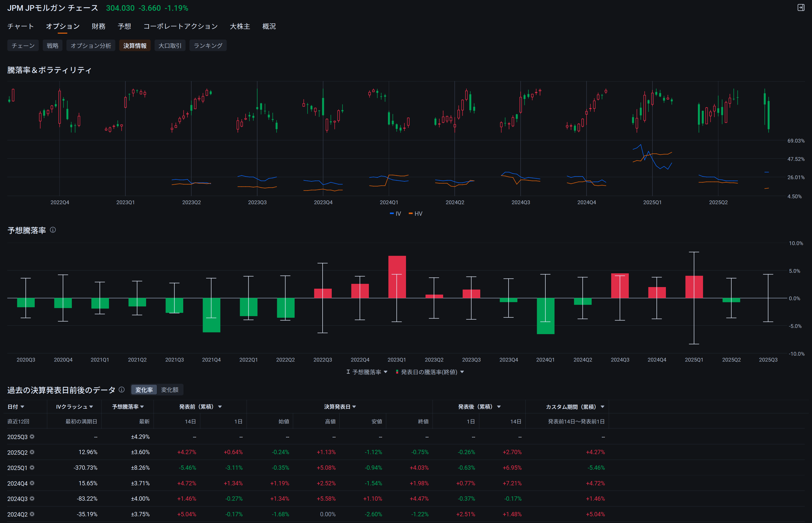
Task: Click 最初の満期日 subheader
Action: pyautogui.click(x=81, y=422)
